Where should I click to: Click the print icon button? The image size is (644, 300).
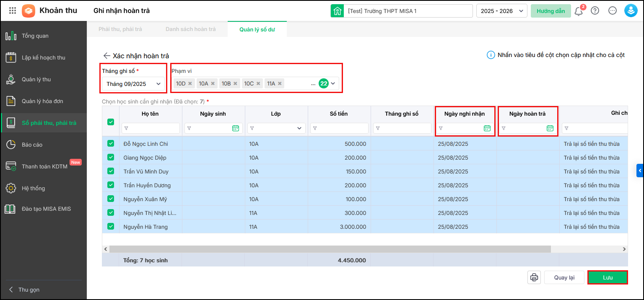pyautogui.click(x=534, y=277)
